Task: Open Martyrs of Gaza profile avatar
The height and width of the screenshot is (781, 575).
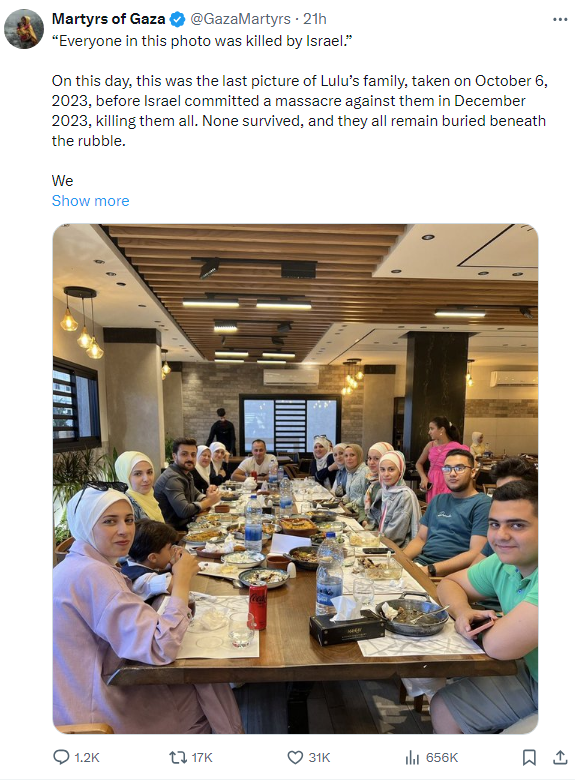Action: tap(24, 29)
